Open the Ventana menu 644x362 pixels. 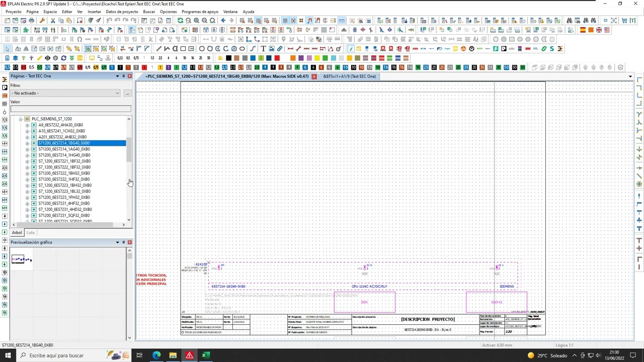click(230, 12)
